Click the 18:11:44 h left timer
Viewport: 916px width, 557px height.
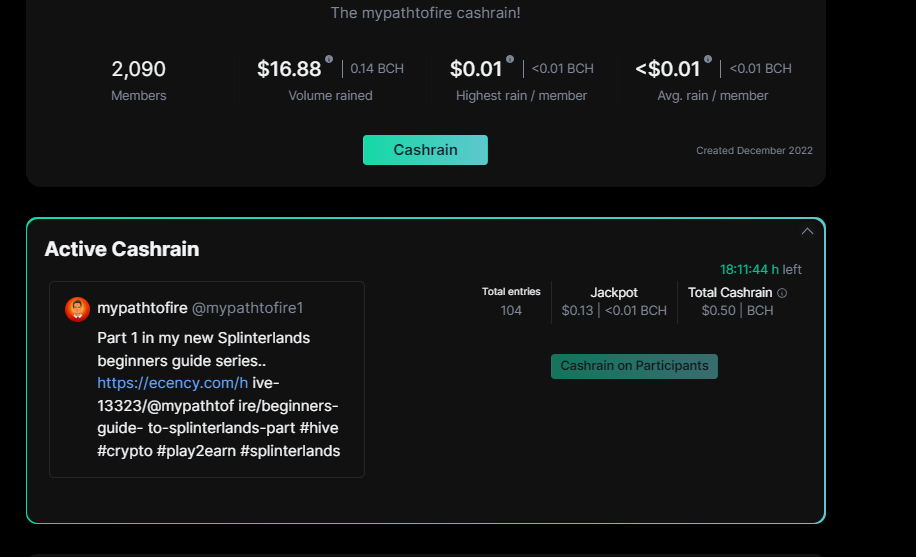(761, 269)
